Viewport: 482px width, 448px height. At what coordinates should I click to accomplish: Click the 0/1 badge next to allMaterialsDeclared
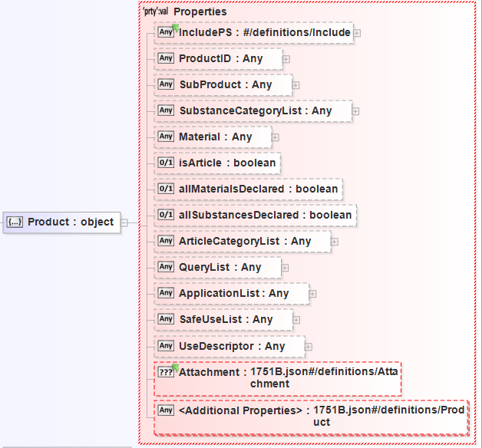[166, 189]
